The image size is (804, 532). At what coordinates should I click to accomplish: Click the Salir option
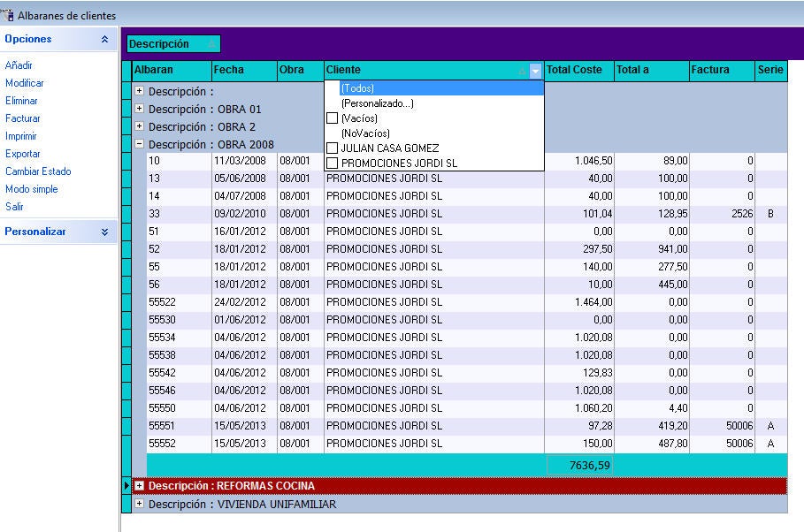click(14, 207)
